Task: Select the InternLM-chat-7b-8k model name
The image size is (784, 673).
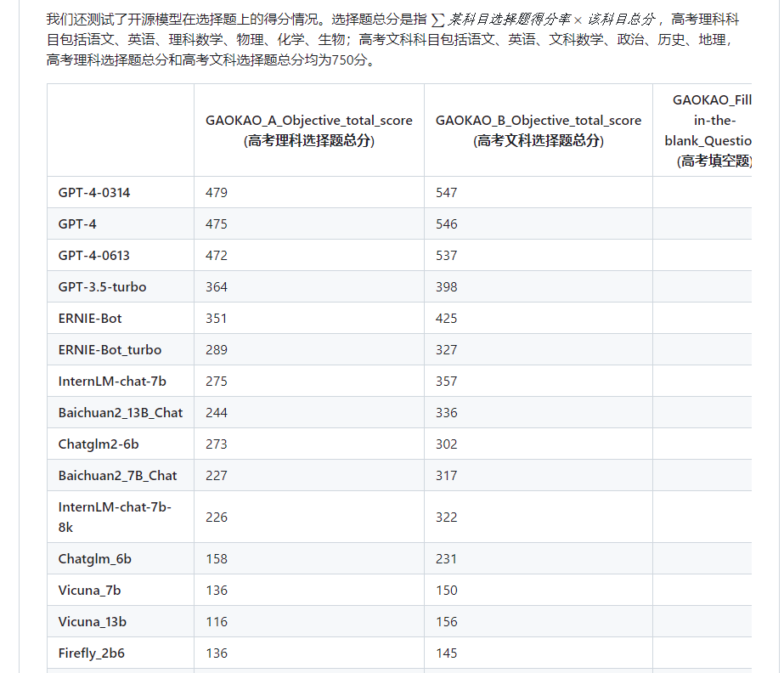Action: (115, 517)
